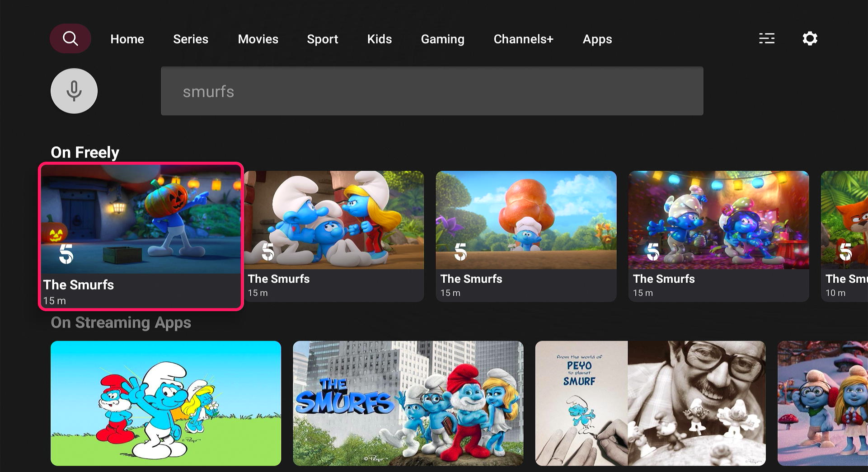Open the "Peyo to planet Smurf" documentary
This screenshot has width=868, height=472.
[x=650, y=403]
